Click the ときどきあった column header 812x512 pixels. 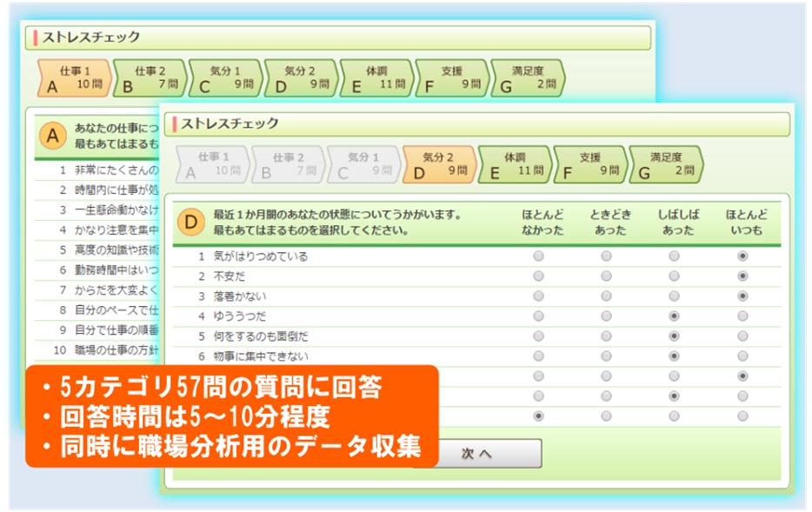point(610,222)
